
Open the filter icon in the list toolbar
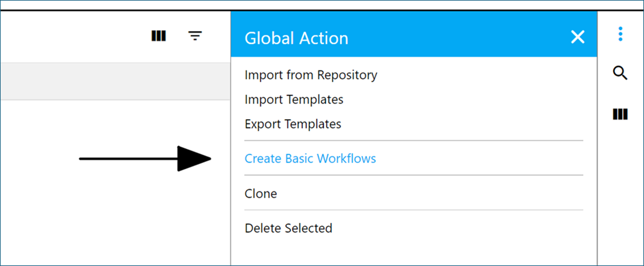click(x=195, y=36)
